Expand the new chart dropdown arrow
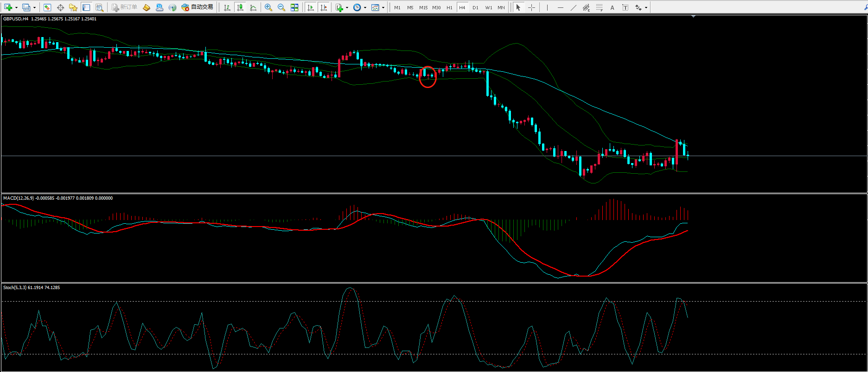The width and height of the screenshot is (868, 372). pos(16,7)
